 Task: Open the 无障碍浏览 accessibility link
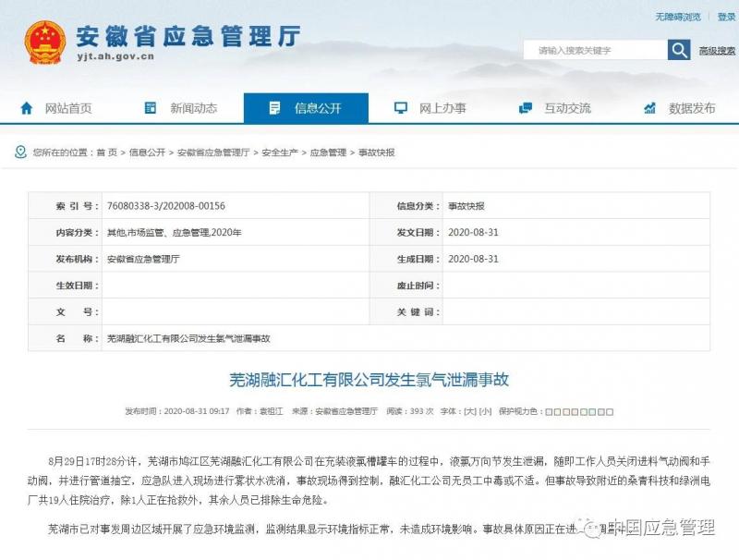tap(678, 17)
